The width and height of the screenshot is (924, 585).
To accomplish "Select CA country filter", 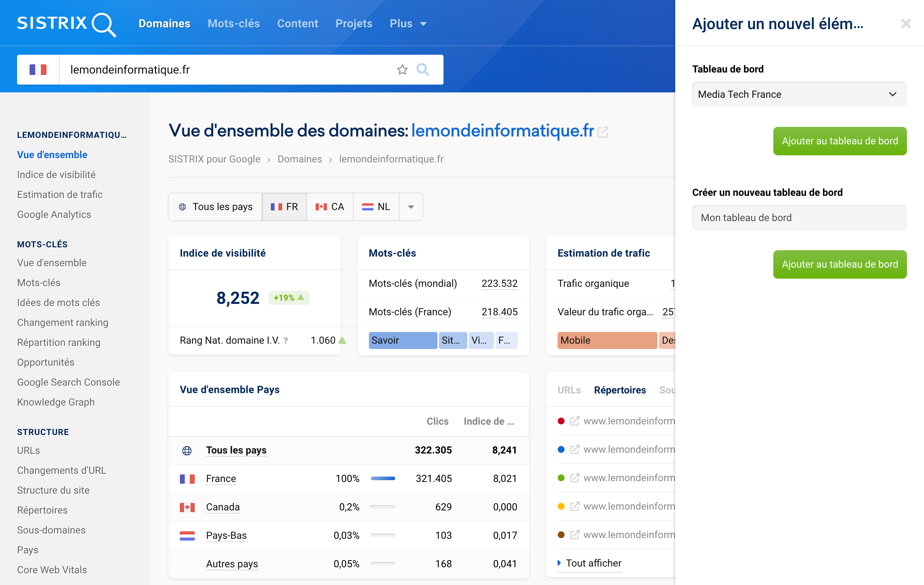I will [x=329, y=207].
